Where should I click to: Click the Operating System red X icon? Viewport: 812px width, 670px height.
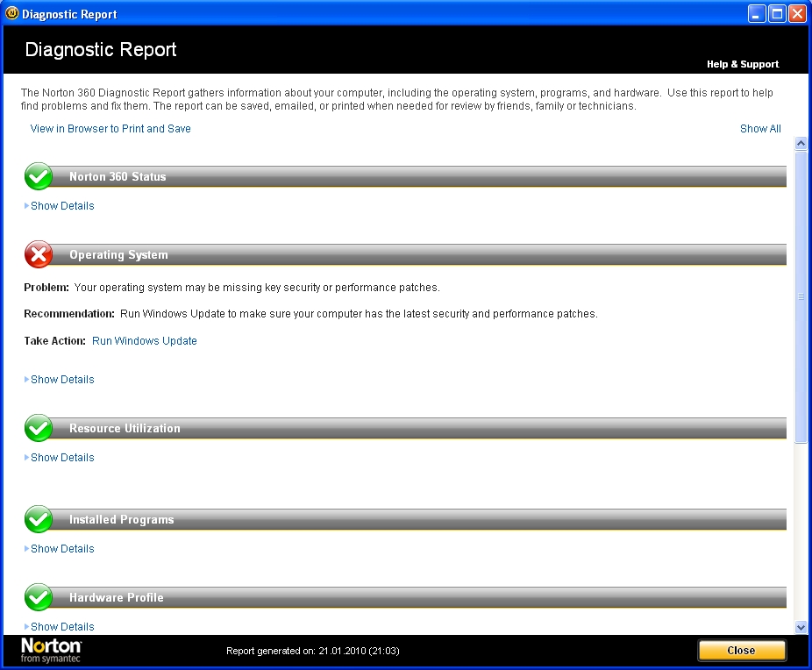click(39, 254)
